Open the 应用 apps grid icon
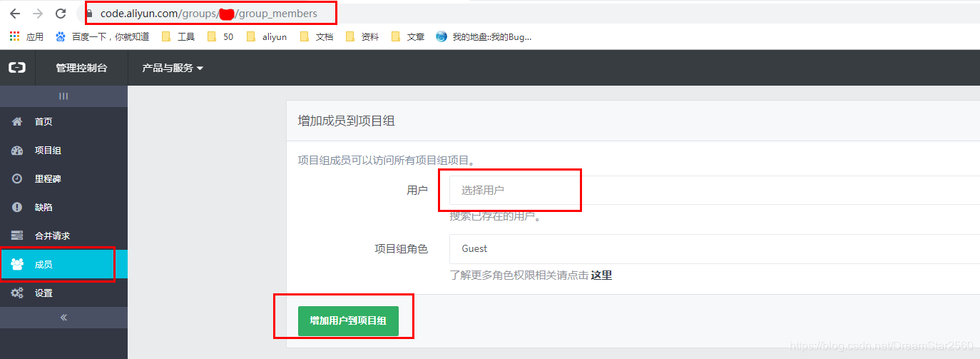Image resolution: width=980 pixels, height=359 pixels. tap(15, 36)
